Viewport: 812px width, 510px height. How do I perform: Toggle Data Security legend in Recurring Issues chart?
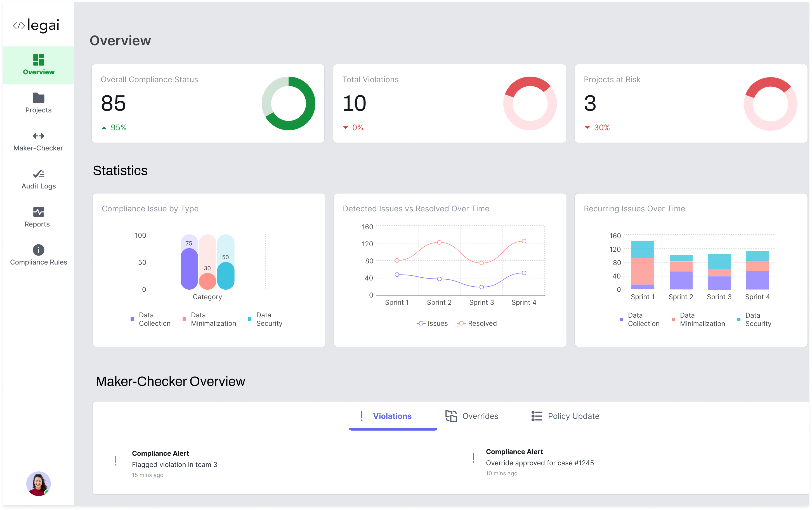754,319
